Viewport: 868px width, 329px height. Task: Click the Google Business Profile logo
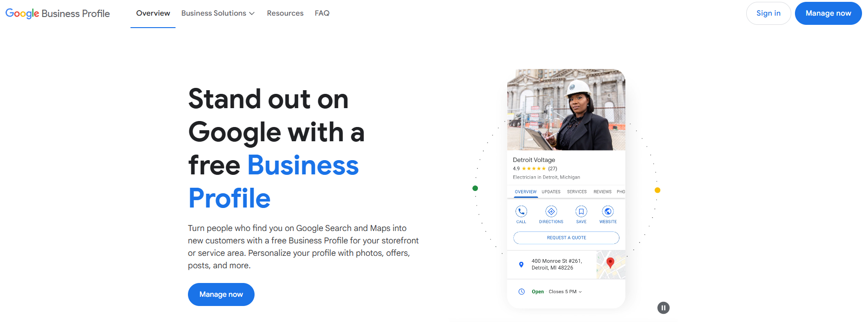57,13
